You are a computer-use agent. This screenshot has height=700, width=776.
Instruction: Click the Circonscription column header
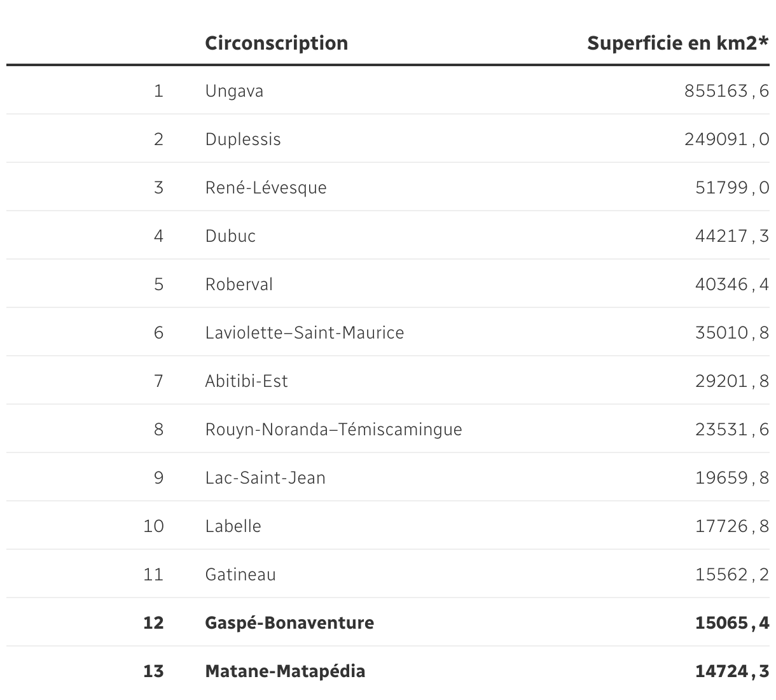click(x=276, y=43)
